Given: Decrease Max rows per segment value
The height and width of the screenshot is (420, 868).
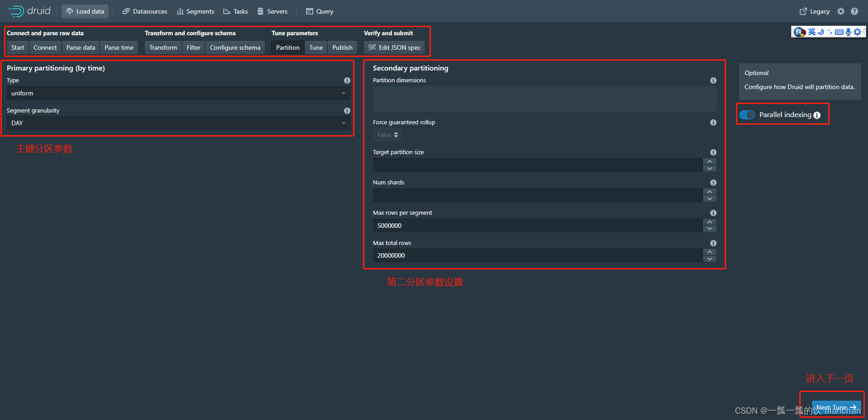Looking at the screenshot, I should (710, 229).
